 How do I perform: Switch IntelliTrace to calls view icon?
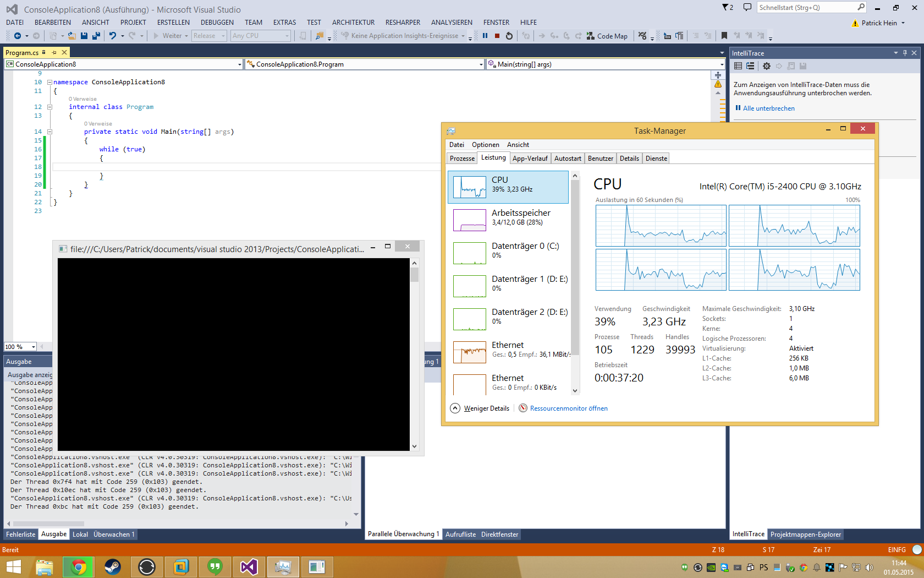point(750,66)
